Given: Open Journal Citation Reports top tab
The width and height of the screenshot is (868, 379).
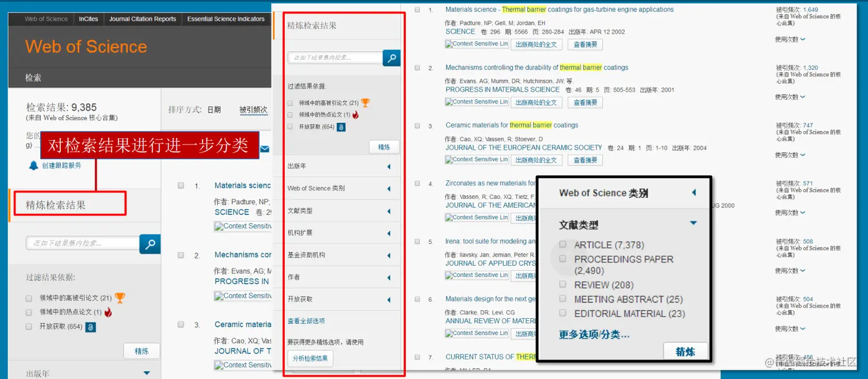Looking at the screenshot, I should [x=143, y=19].
